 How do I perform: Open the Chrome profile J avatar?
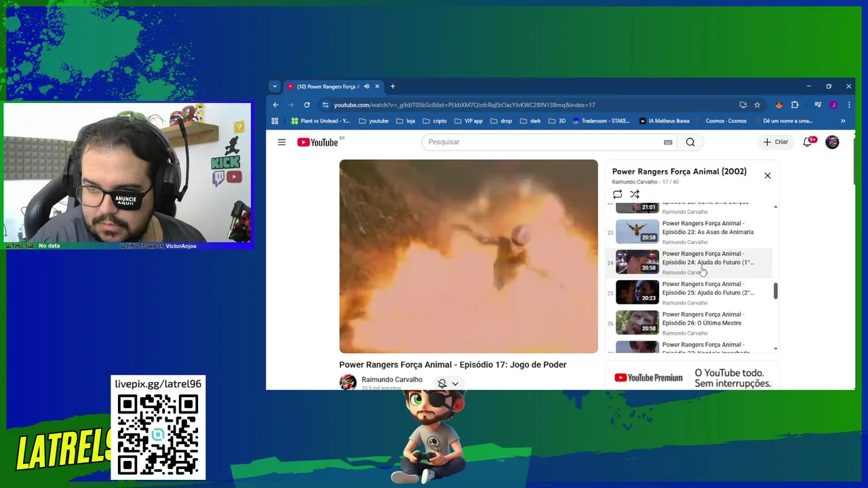(x=833, y=105)
